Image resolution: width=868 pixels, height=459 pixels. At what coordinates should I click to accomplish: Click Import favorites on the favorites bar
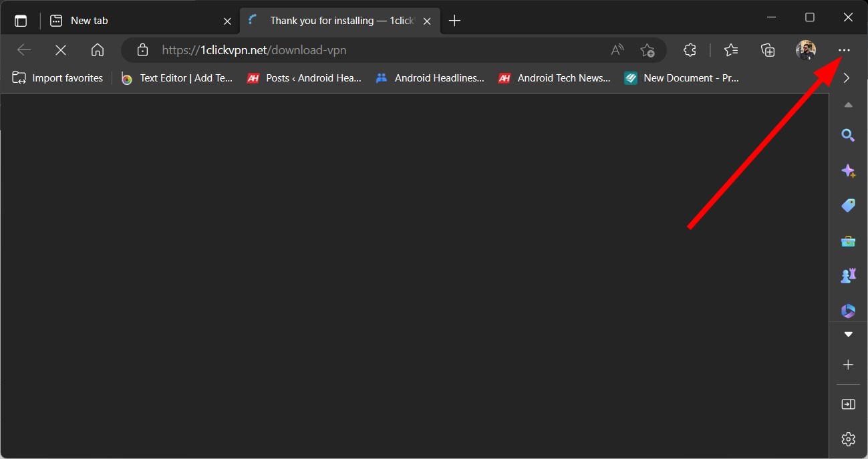[x=57, y=78]
